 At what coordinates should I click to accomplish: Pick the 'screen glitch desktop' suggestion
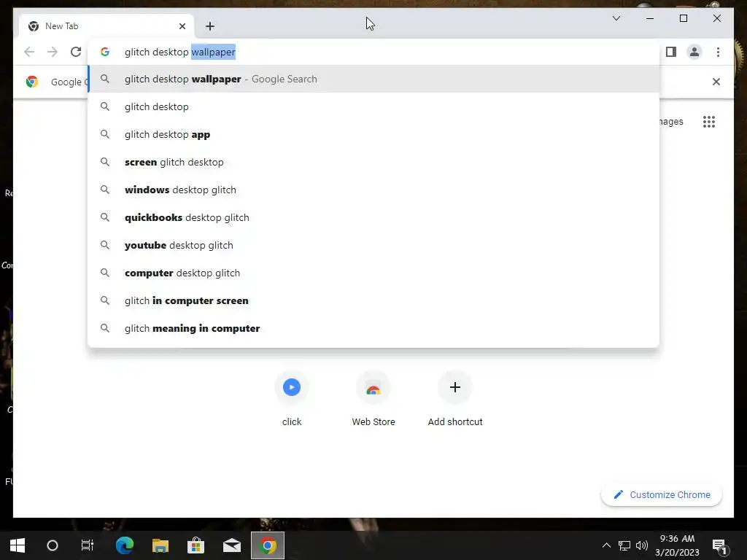tap(374, 162)
